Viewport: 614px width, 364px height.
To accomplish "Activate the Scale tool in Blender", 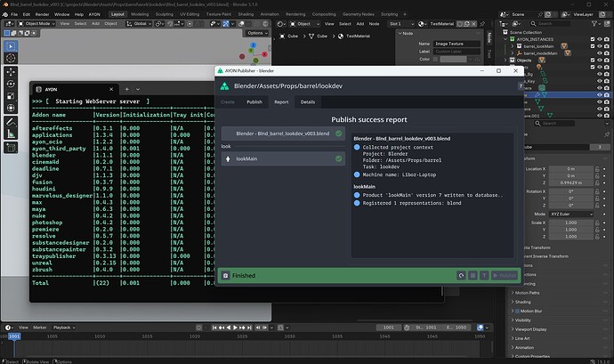I will (11, 96).
